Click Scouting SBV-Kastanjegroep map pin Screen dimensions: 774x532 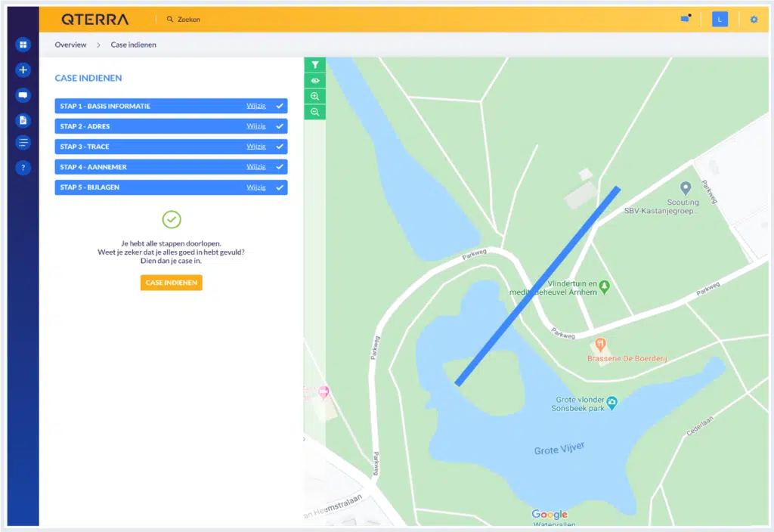(x=685, y=188)
